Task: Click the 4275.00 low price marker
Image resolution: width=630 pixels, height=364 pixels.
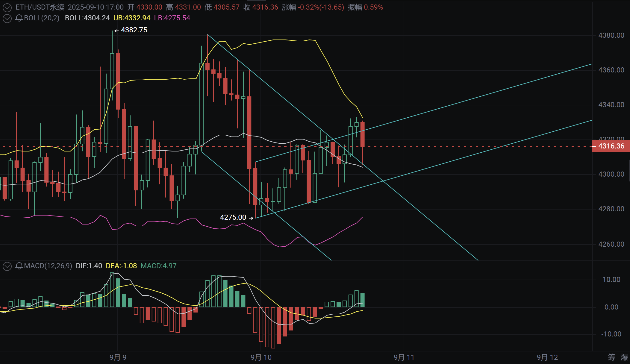Action: [233, 217]
